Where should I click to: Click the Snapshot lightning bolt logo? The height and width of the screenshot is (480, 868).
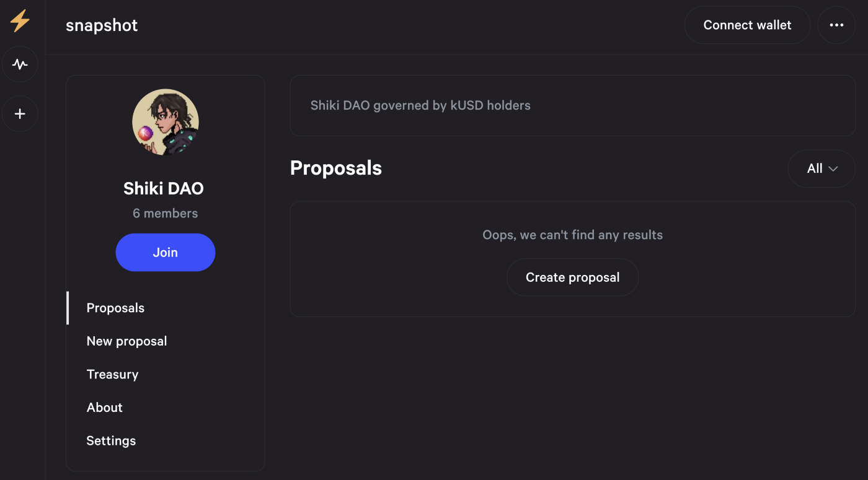(x=20, y=21)
